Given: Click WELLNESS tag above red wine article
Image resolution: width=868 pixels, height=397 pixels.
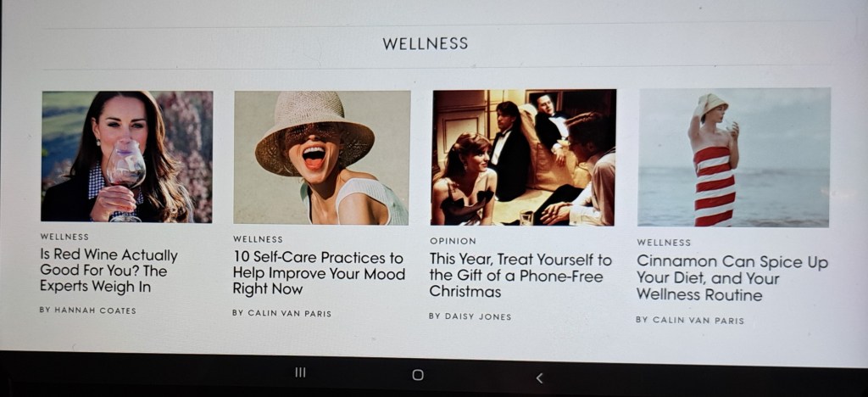Looking at the screenshot, I should coord(64,237).
